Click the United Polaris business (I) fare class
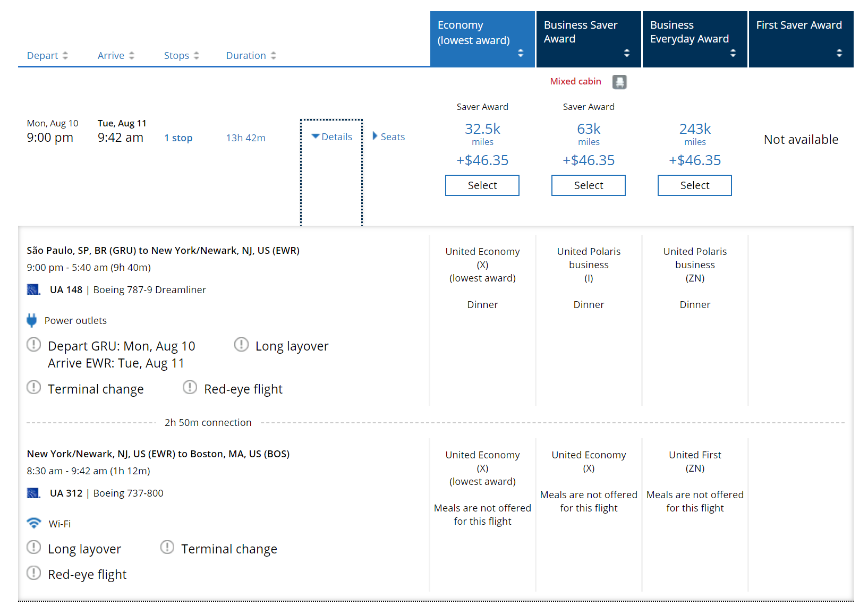The width and height of the screenshot is (868, 606). [589, 264]
